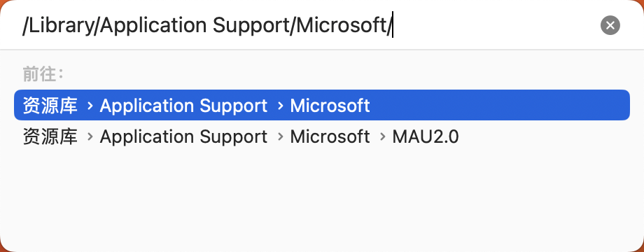
Task: Select the highlighted Microsoft folder suggestion
Action: (321, 106)
